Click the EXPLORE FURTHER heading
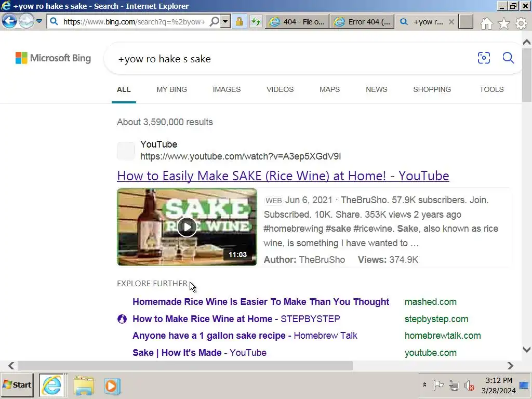Screen dimensions: 532x399 (152, 284)
